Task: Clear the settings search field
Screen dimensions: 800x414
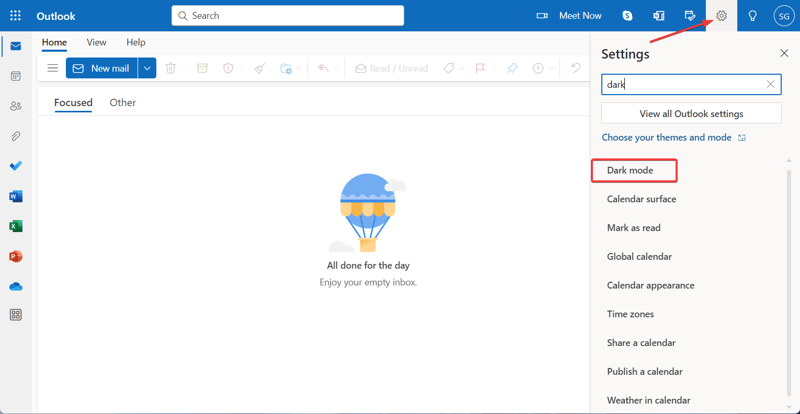Action: pyautogui.click(x=770, y=84)
